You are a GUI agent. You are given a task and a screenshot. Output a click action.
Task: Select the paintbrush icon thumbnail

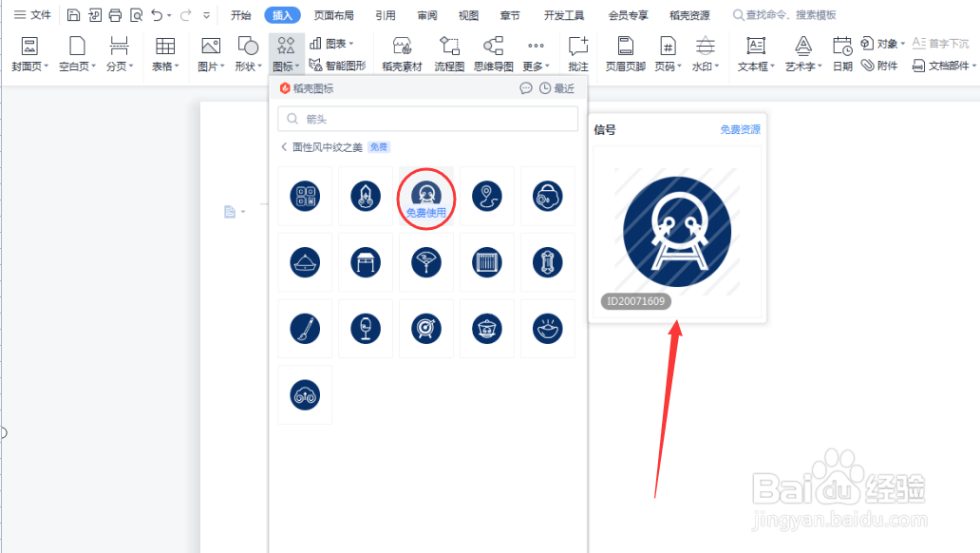point(305,329)
